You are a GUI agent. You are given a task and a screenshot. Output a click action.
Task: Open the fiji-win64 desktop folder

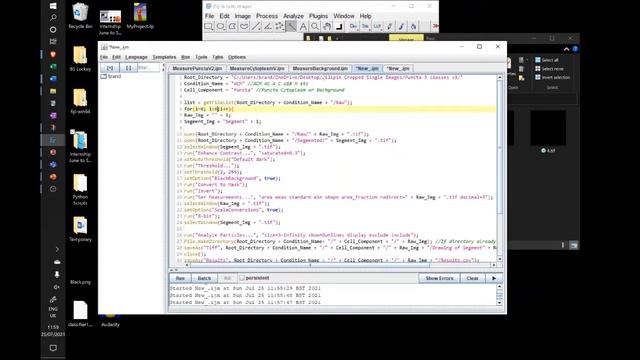coord(80,101)
